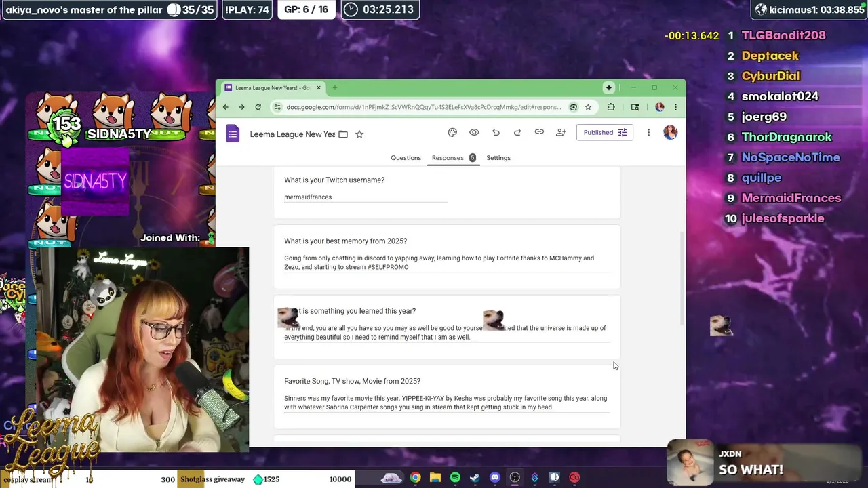The height and width of the screenshot is (488, 868).
Task: Open the Published settings button
Action: 605,133
